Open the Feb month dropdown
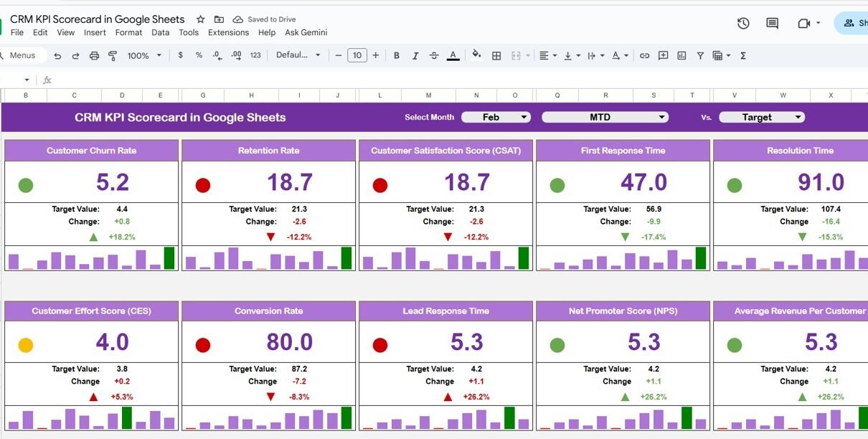This screenshot has height=439, width=868. (496, 117)
